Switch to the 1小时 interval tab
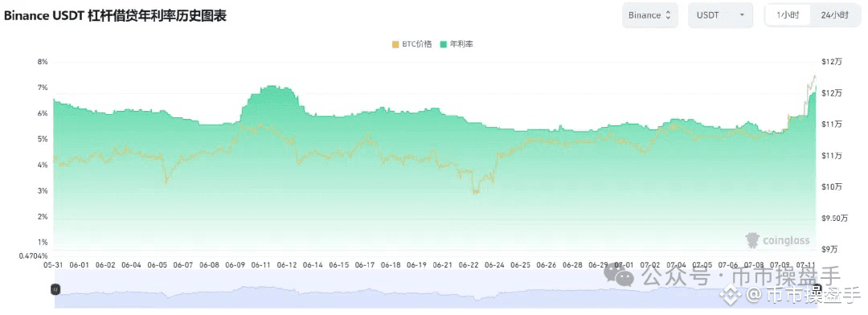The height and width of the screenshot is (315, 868). [787, 15]
